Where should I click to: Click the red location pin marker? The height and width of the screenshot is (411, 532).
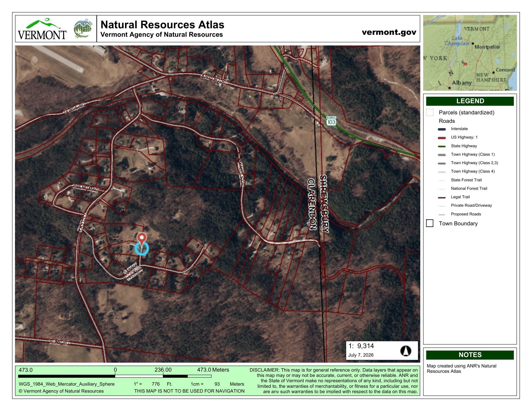pos(142,237)
